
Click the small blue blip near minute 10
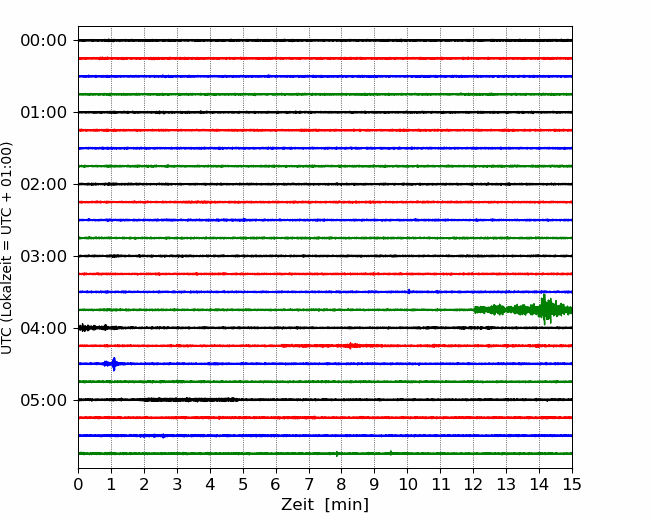pyautogui.click(x=409, y=292)
